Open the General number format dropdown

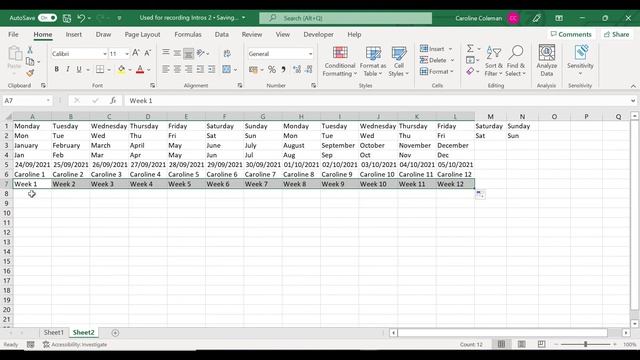pos(310,54)
